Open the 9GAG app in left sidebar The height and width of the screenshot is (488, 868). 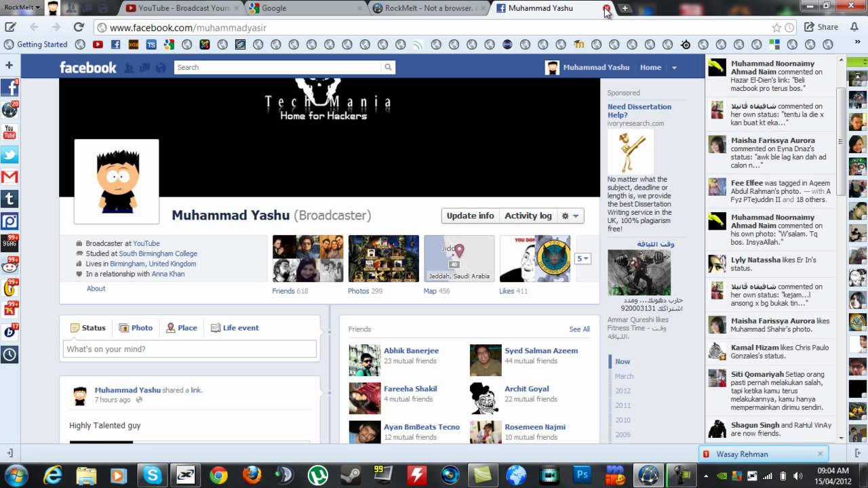point(9,243)
